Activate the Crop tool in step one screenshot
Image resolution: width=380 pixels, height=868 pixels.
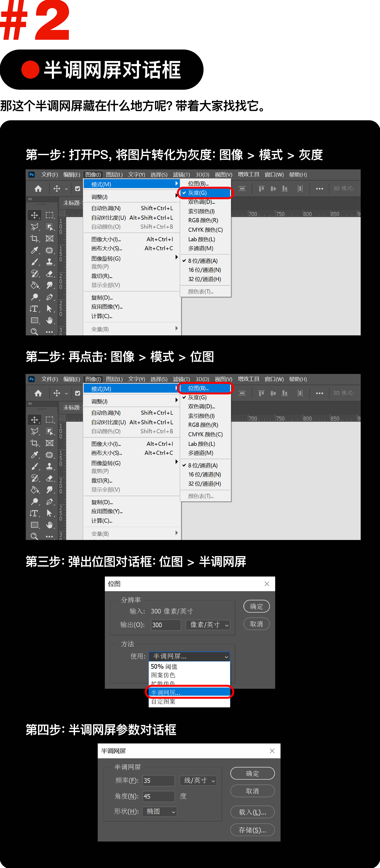point(34,239)
